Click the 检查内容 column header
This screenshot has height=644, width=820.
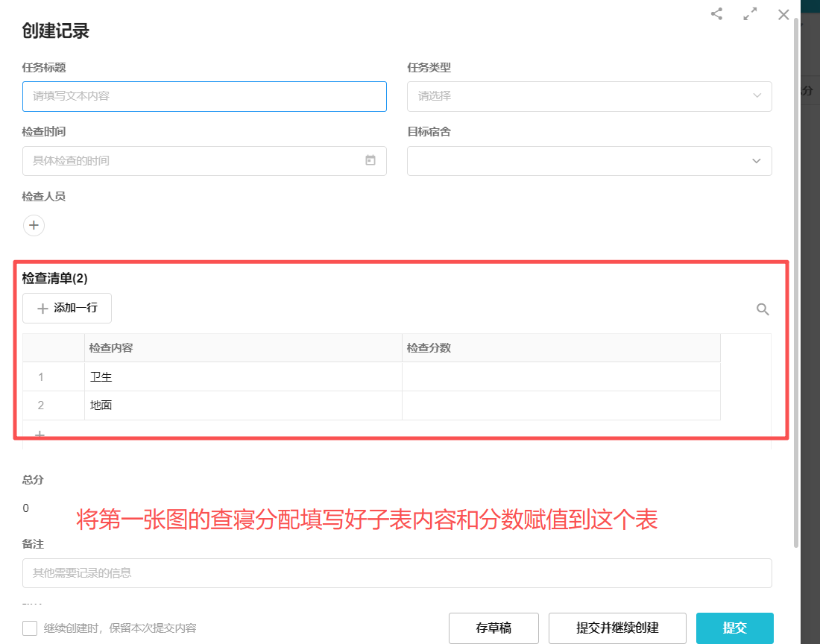point(243,348)
